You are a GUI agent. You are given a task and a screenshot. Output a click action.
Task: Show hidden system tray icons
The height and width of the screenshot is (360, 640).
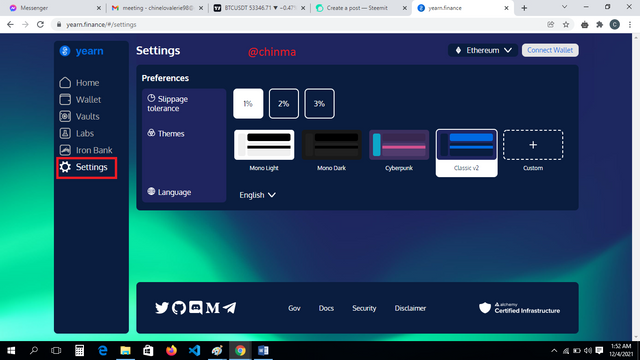[x=554, y=351]
